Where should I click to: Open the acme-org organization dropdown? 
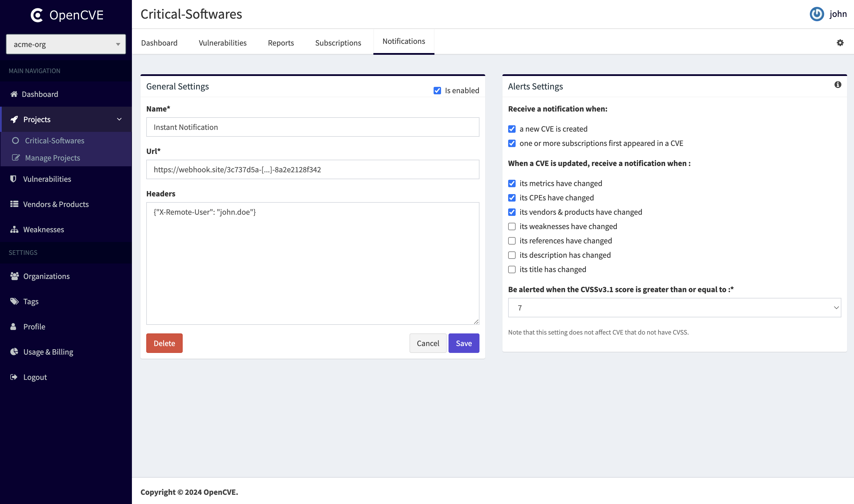click(x=66, y=44)
